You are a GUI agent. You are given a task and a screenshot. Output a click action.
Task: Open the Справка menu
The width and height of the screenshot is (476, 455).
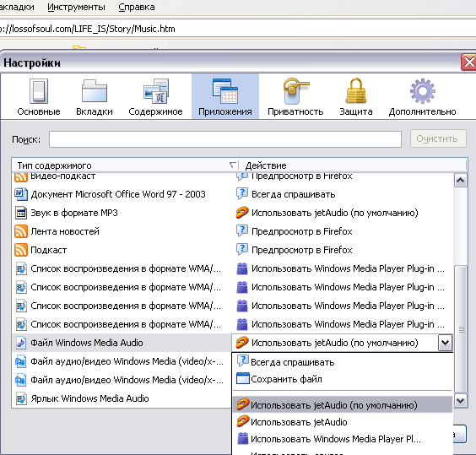pyautogui.click(x=137, y=7)
